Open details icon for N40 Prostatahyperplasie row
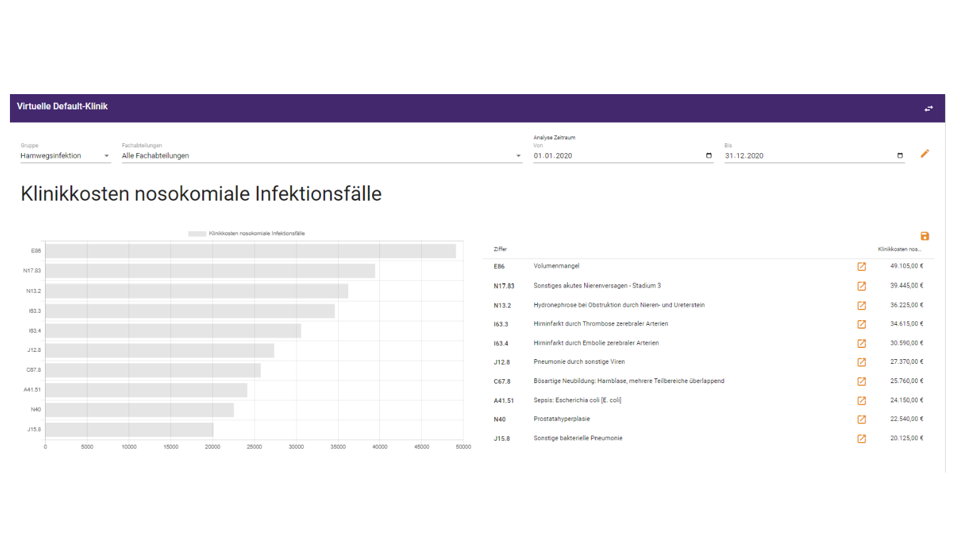955x560 pixels. pyautogui.click(x=861, y=420)
